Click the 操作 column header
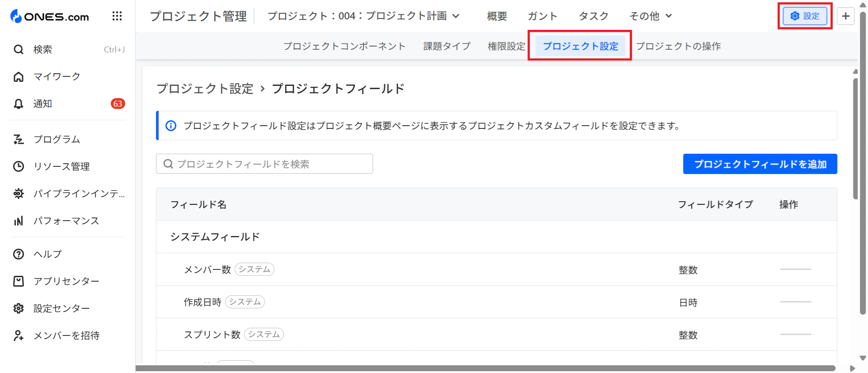 (x=788, y=204)
